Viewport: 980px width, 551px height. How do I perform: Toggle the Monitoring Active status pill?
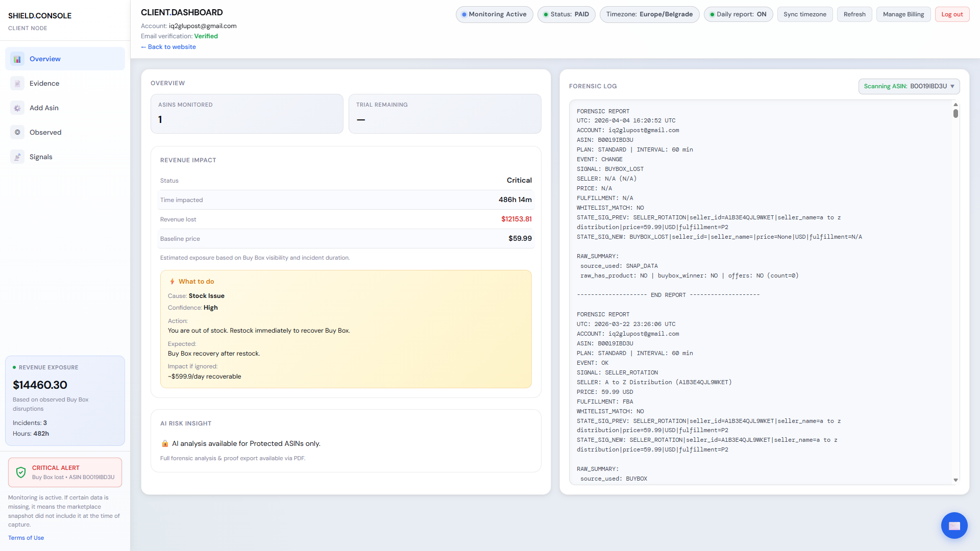494,14
